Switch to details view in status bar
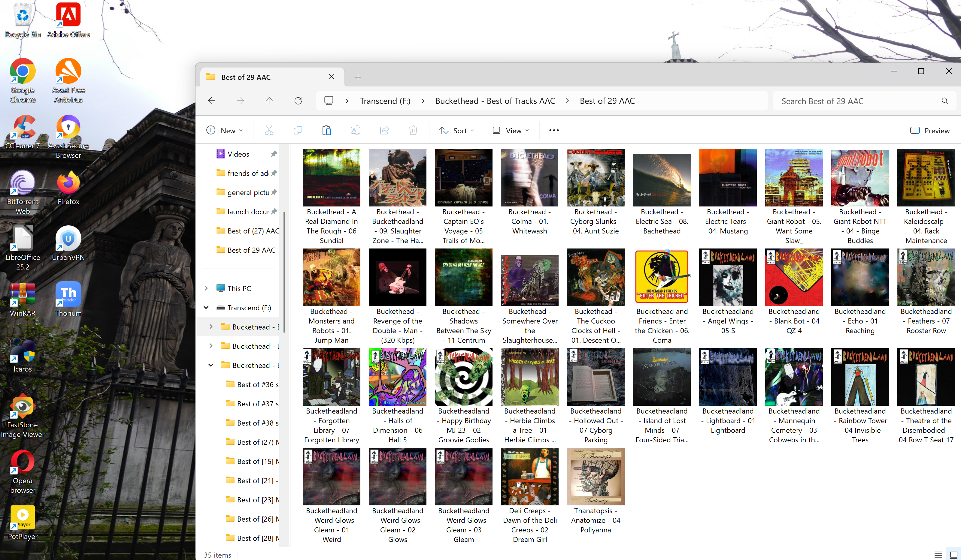Screen dimensions: 961x560 point(938,555)
